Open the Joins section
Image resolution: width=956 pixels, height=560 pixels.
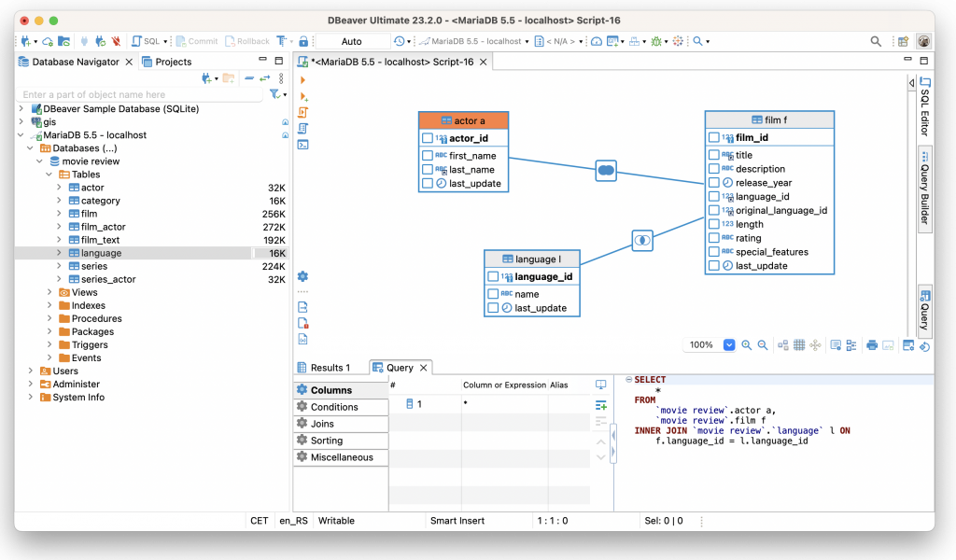[341, 424]
